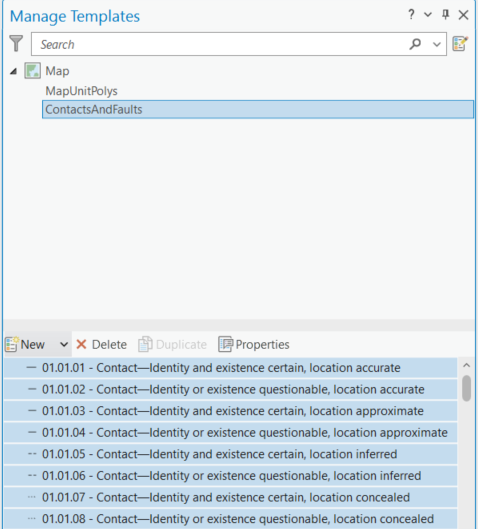Select the ContactsAndFaults layer
The width and height of the screenshot is (478, 529).
[x=258, y=109]
